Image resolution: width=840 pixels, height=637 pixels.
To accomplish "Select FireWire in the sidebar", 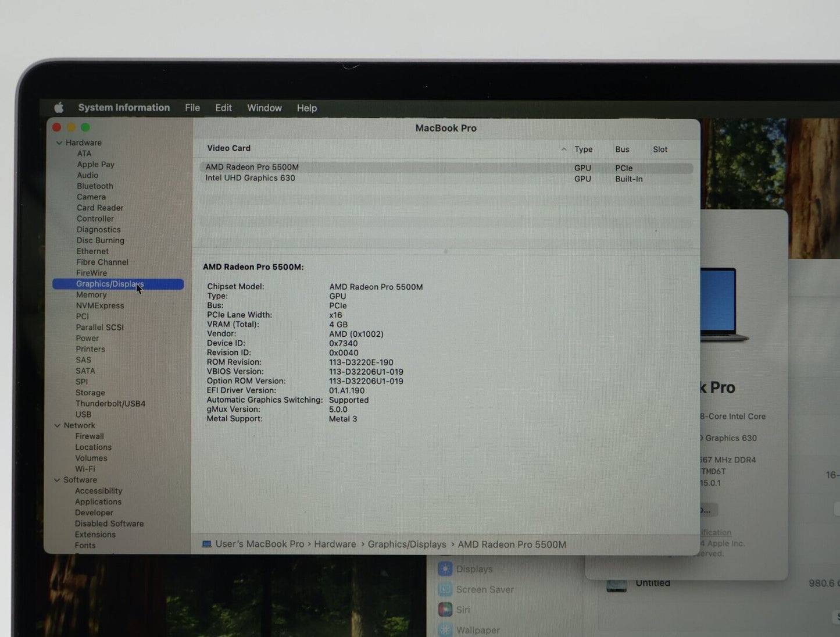I will (92, 273).
